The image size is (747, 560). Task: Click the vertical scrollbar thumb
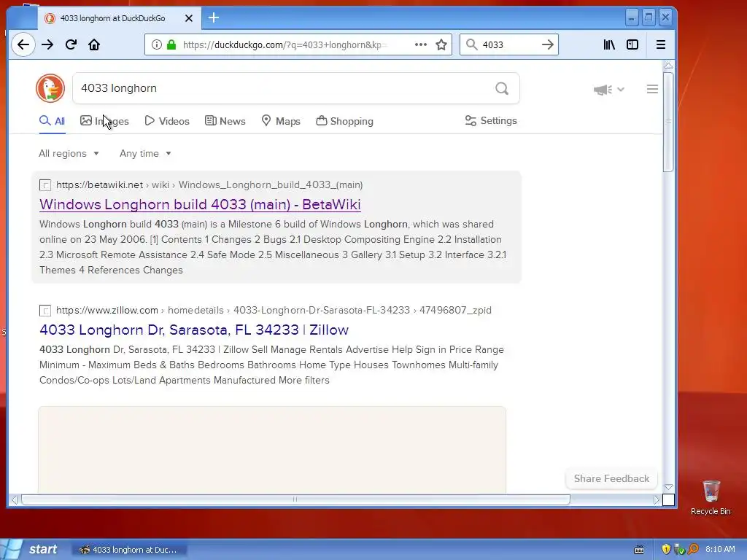(x=668, y=122)
